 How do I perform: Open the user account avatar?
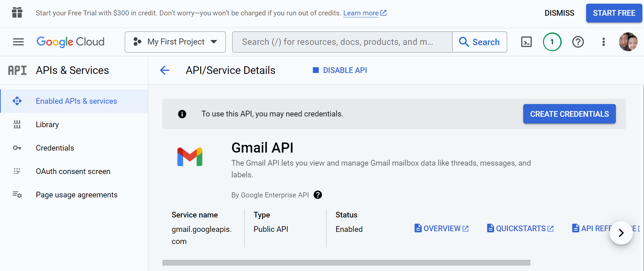click(628, 42)
